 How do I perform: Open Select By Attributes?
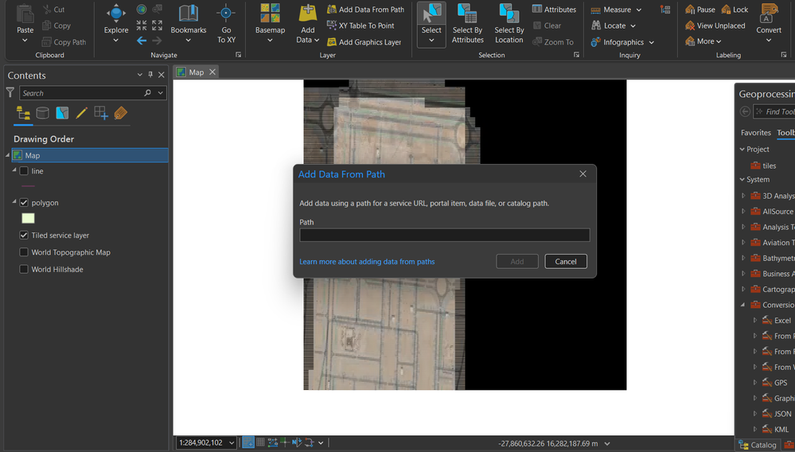[467, 23]
